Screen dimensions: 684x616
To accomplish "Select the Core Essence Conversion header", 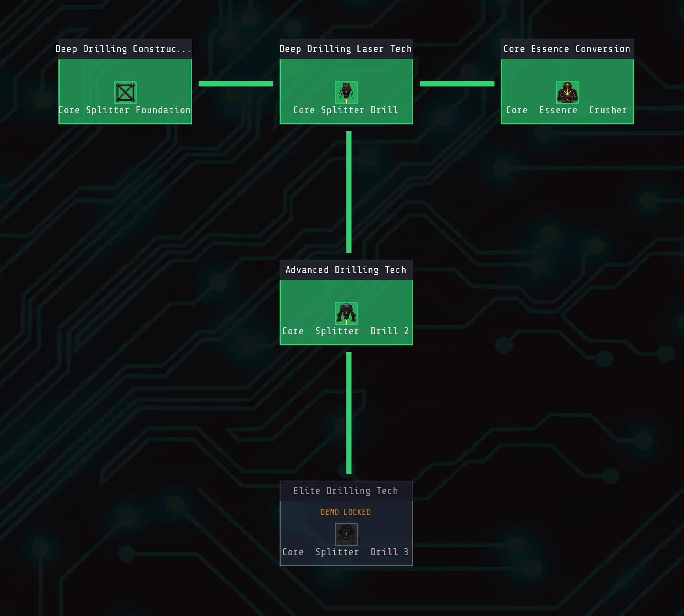I will click(x=567, y=49).
